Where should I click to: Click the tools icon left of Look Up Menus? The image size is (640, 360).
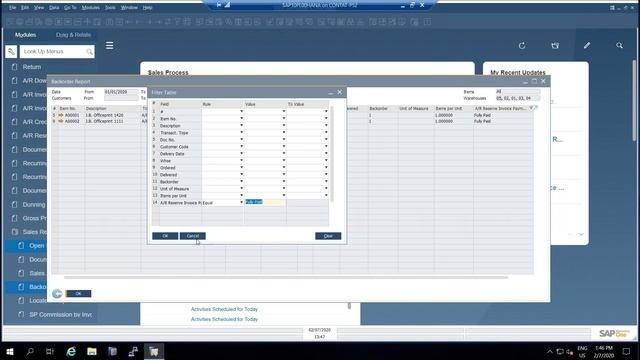11,51
